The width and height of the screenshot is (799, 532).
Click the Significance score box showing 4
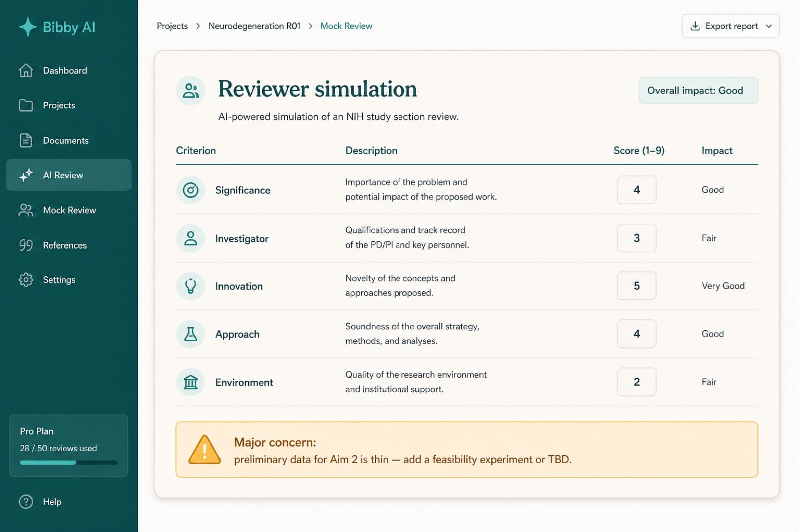pos(636,190)
